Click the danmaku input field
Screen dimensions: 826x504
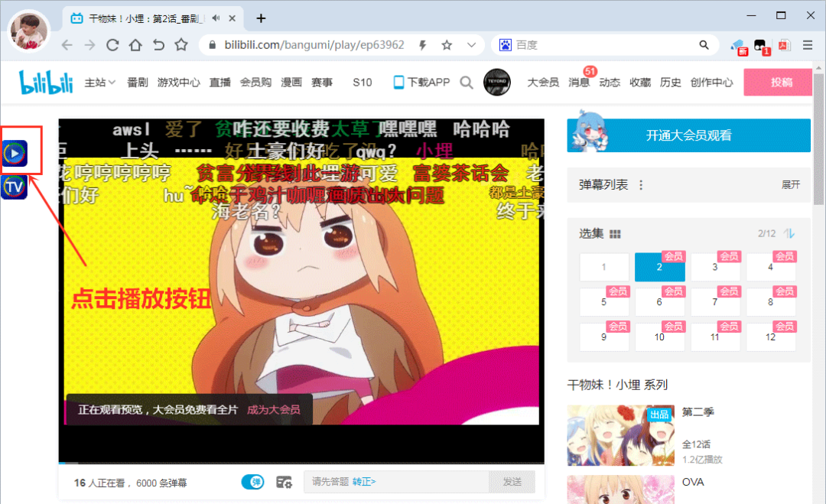[x=396, y=482]
